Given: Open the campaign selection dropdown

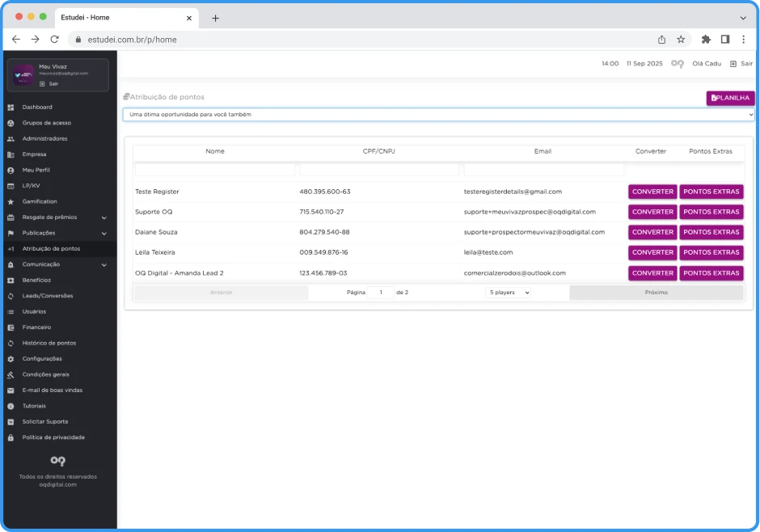Looking at the screenshot, I should pyautogui.click(x=438, y=115).
